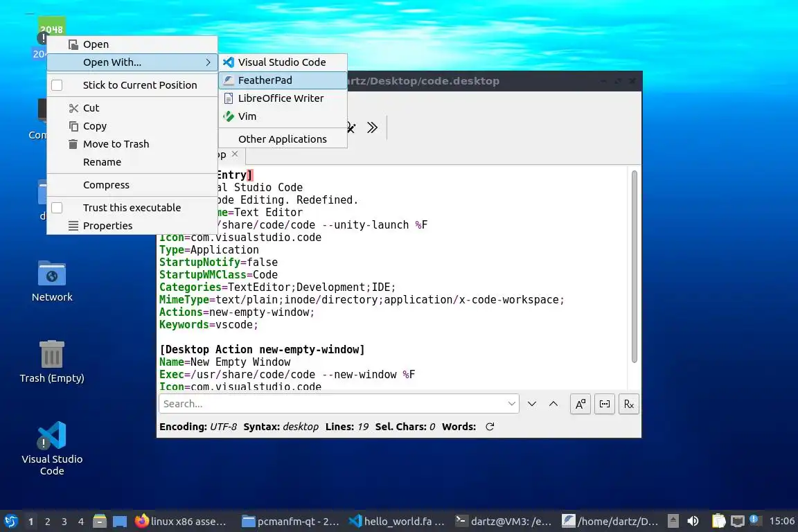The image size is (798, 532).
Task: Click the FeatherPad feather icon in submenu
Action: click(x=229, y=80)
